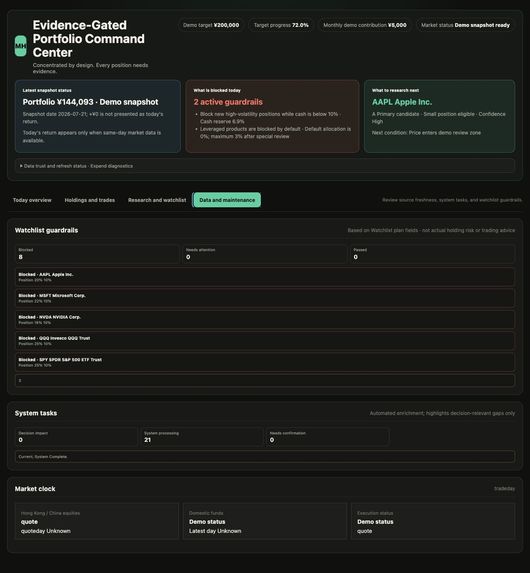Viewport: 530px width, 573px height.
Task: Open the What to research next card
Action: 439,116
